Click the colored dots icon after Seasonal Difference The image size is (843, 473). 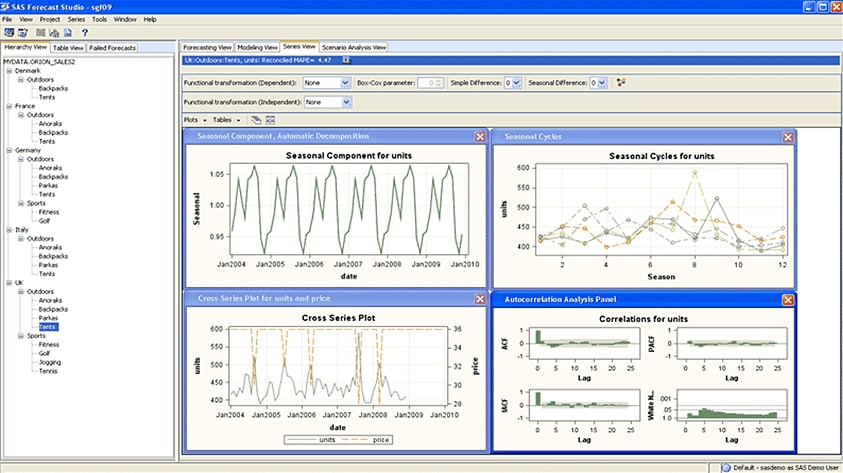point(621,82)
